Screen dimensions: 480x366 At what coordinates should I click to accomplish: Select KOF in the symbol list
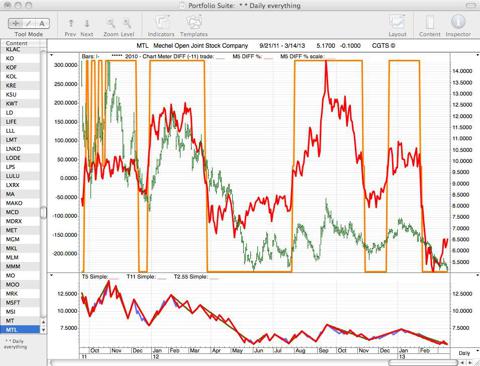21,67
